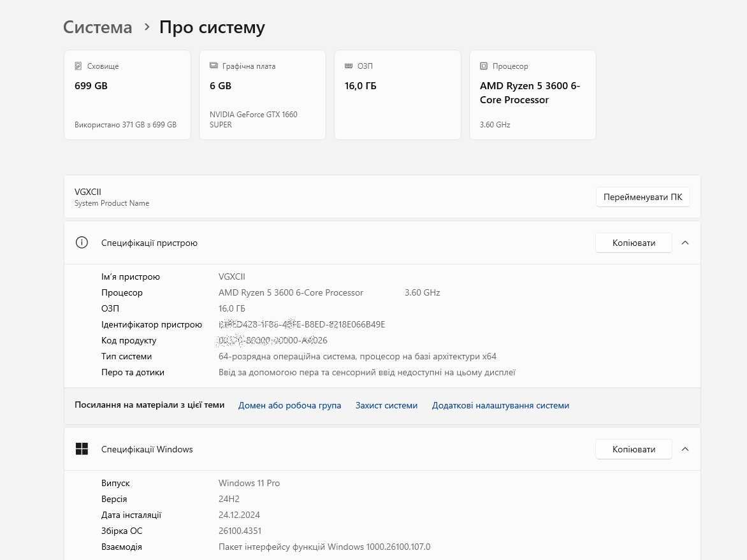This screenshot has width=747, height=560.
Task: Click Перейменувати ПК button
Action: click(642, 197)
